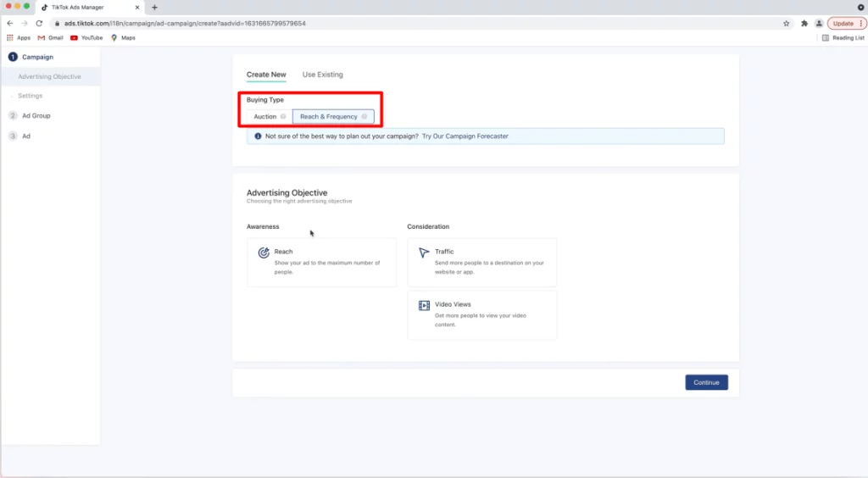Screen dimensions: 868x478
Task: Click the Continue button
Action: (706, 382)
